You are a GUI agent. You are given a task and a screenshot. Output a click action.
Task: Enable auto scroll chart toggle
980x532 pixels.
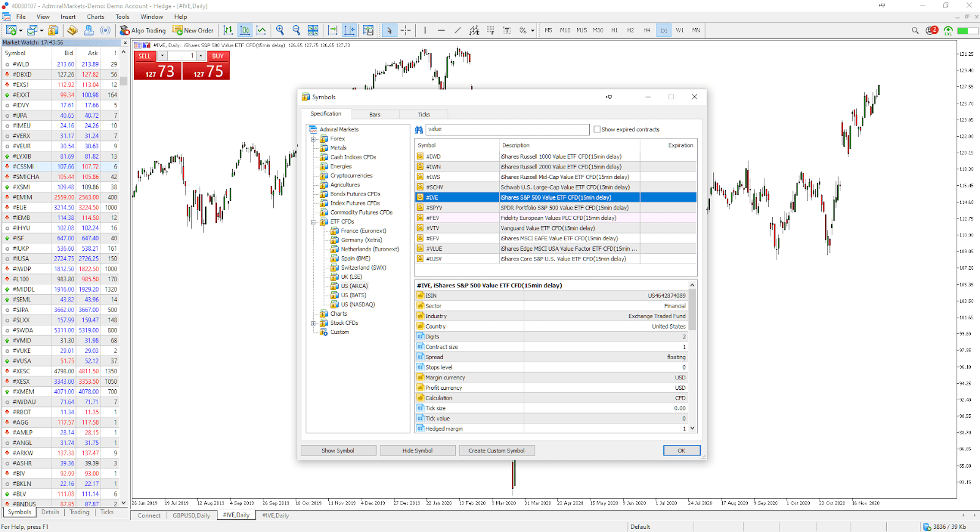tap(333, 30)
